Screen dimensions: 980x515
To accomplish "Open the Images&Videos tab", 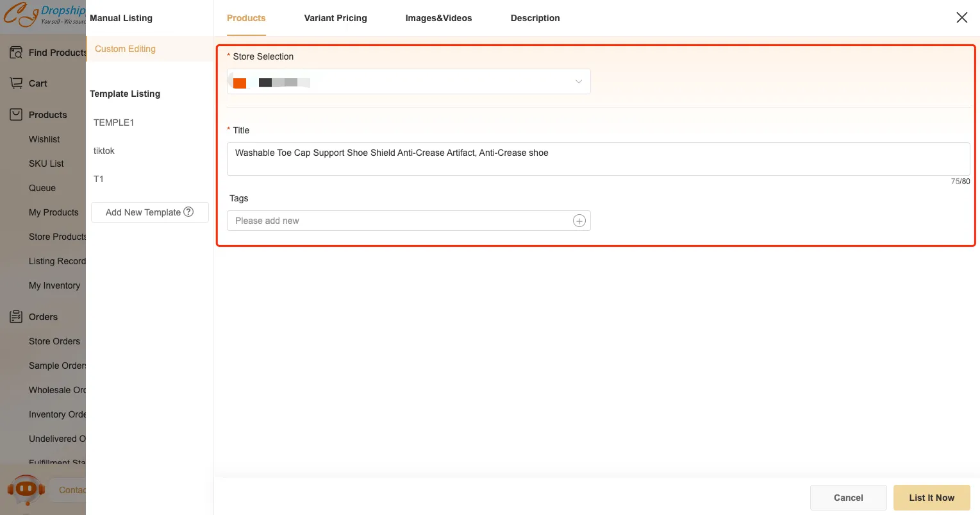I will coord(438,18).
